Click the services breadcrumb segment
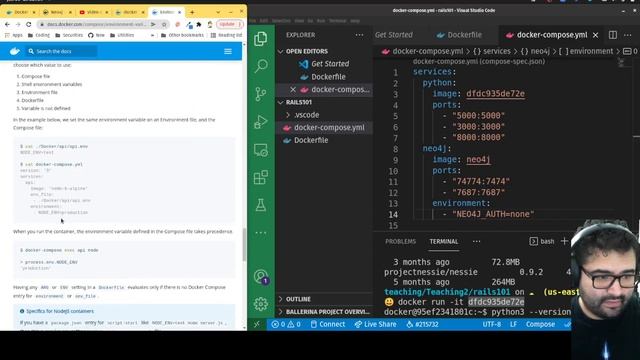640x360 pixels. [491, 51]
